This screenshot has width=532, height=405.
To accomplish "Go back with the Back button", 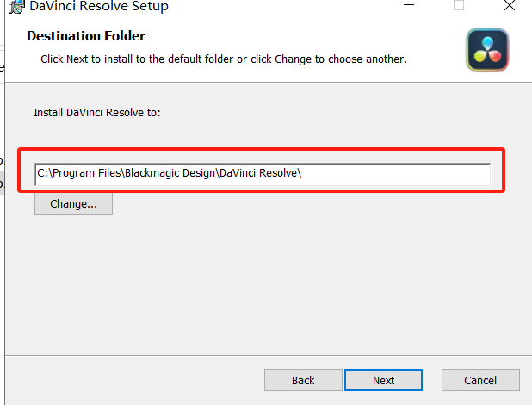I will click(302, 380).
